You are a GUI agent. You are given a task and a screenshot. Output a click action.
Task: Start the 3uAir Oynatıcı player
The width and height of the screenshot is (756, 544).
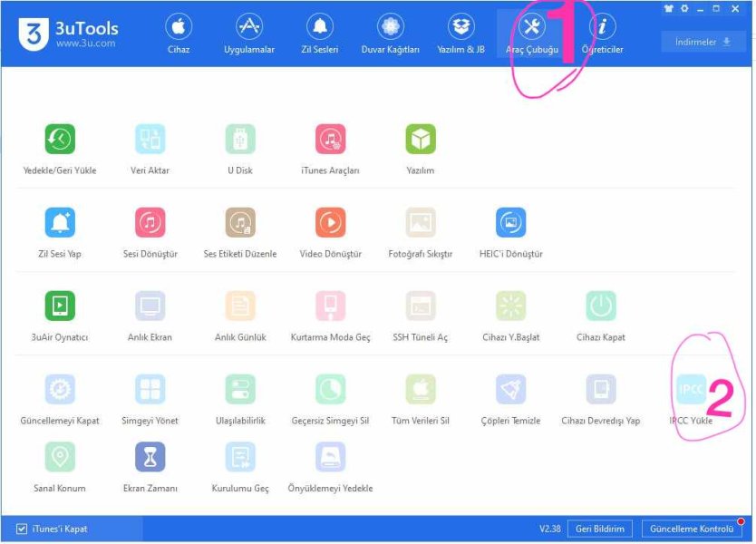pyautogui.click(x=60, y=306)
